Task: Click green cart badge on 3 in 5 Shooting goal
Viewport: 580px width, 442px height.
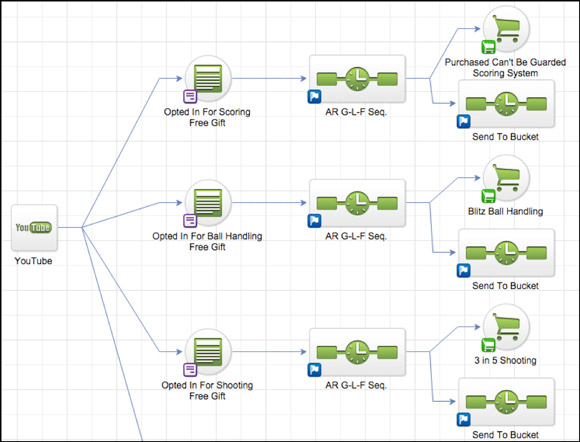Action: pyautogui.click(x=488, y=345)
